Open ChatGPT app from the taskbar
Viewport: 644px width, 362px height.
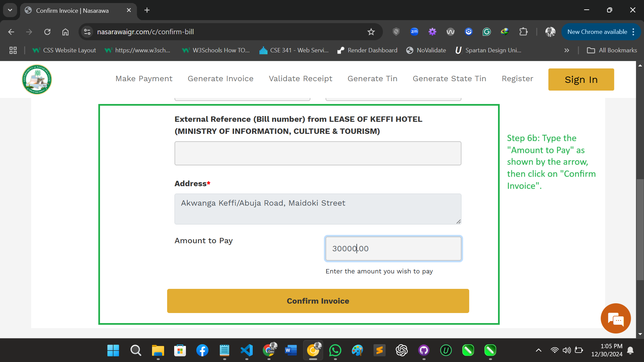point(402,351)
